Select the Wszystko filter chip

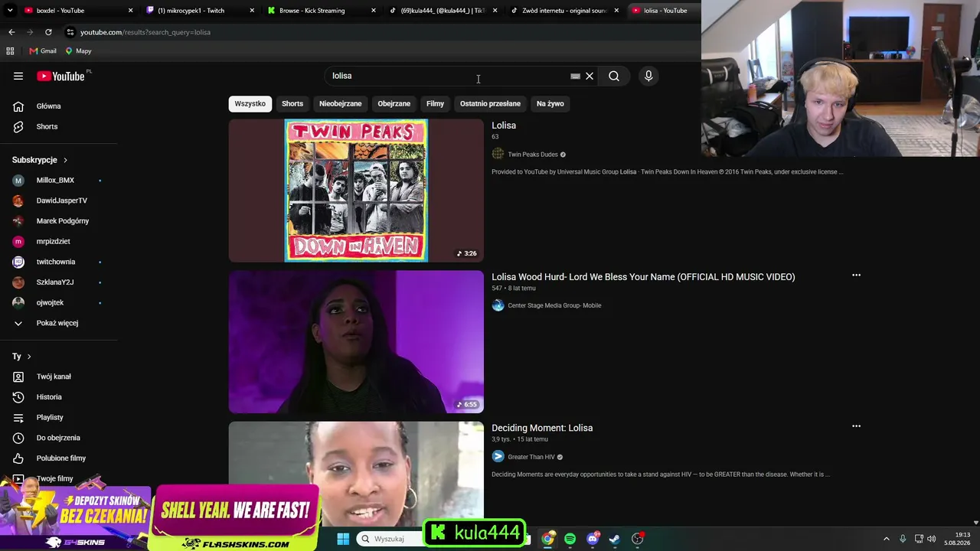[250, 103]
